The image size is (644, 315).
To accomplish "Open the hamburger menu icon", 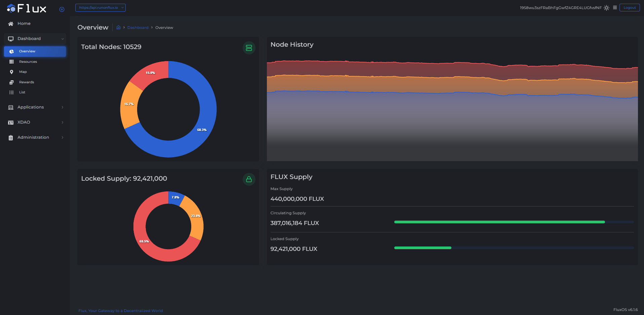I will (615, 7).
